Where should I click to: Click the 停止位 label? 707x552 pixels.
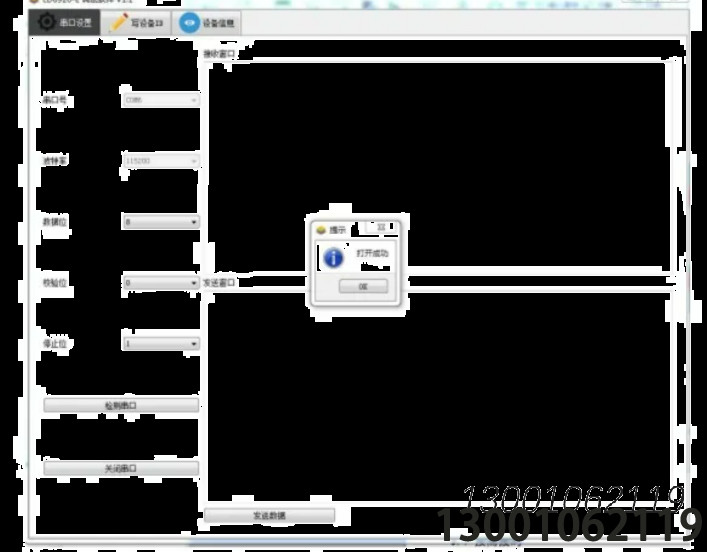(x=55, y=344)
